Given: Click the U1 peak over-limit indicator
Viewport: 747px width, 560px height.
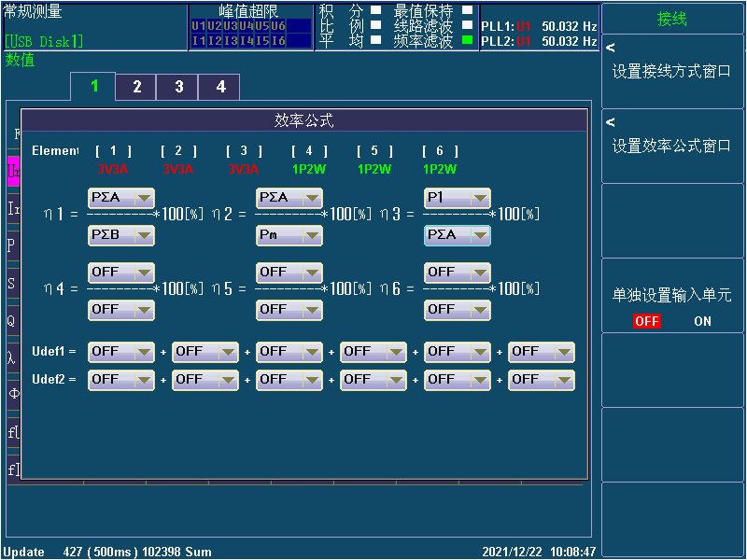Looking at the screenshot, I should [198, 26].
